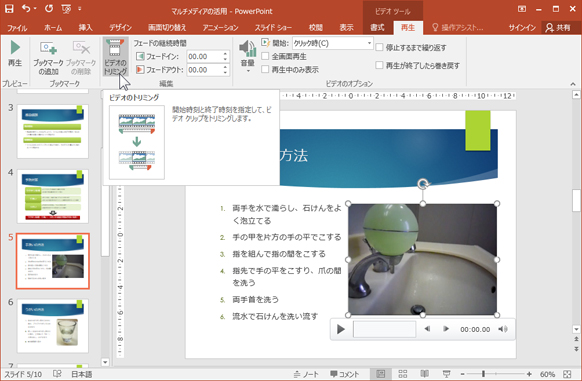Switch to the 表示 tab
The width and height of the screenshot is (582, 381).
click(346, 27)
